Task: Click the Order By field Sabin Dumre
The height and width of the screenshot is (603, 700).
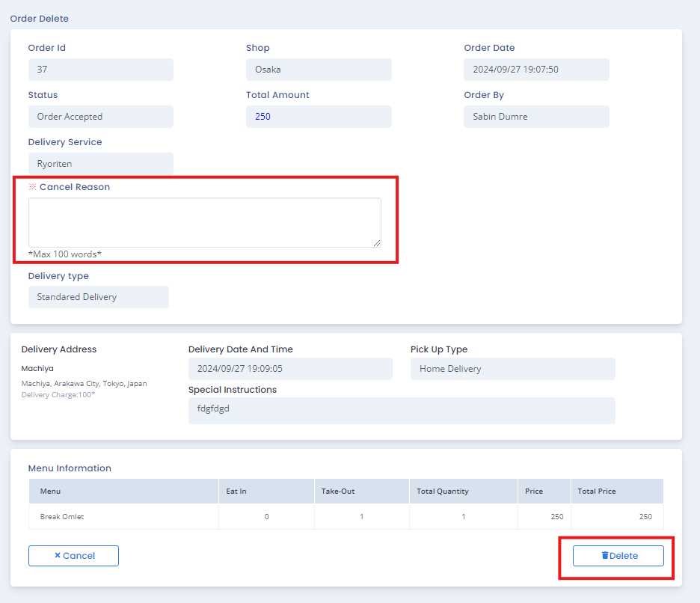Action: point(536,117)
